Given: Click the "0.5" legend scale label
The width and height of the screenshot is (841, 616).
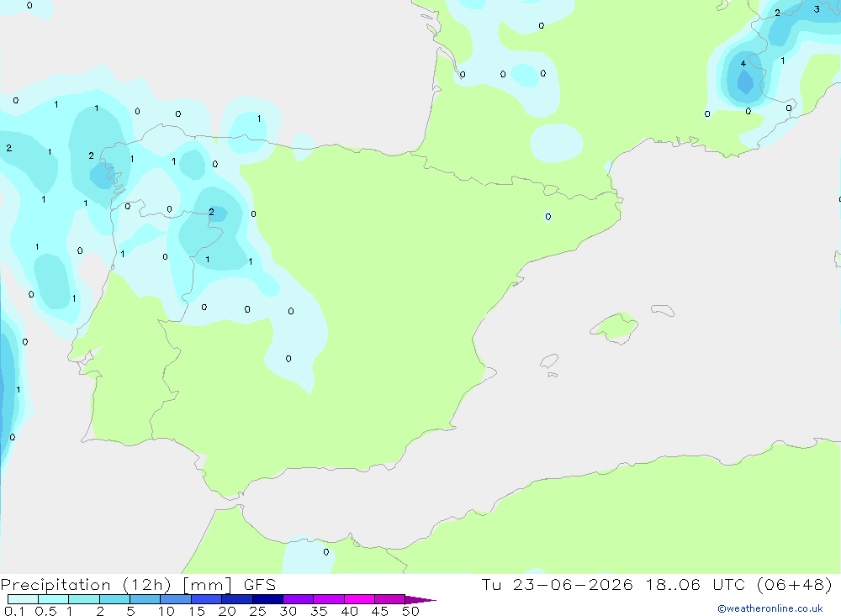Looking at the screenshot, I should point(45,611).
